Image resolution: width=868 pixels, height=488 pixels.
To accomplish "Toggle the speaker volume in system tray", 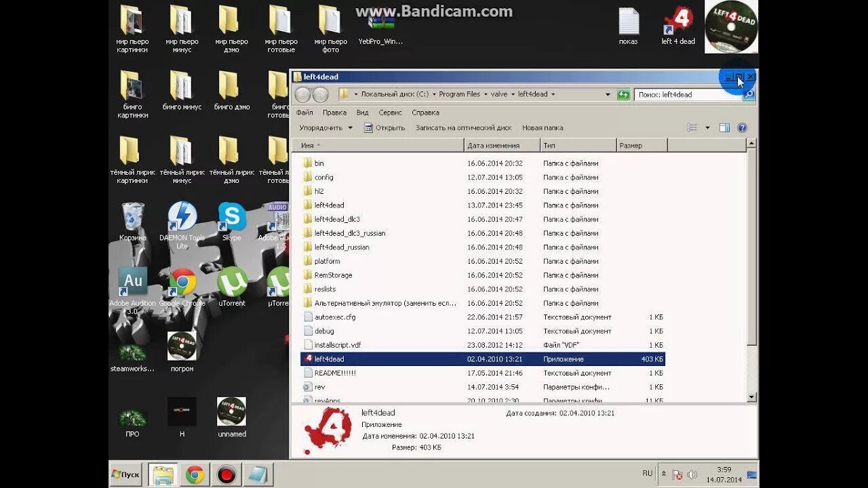I will pos(691,474).
